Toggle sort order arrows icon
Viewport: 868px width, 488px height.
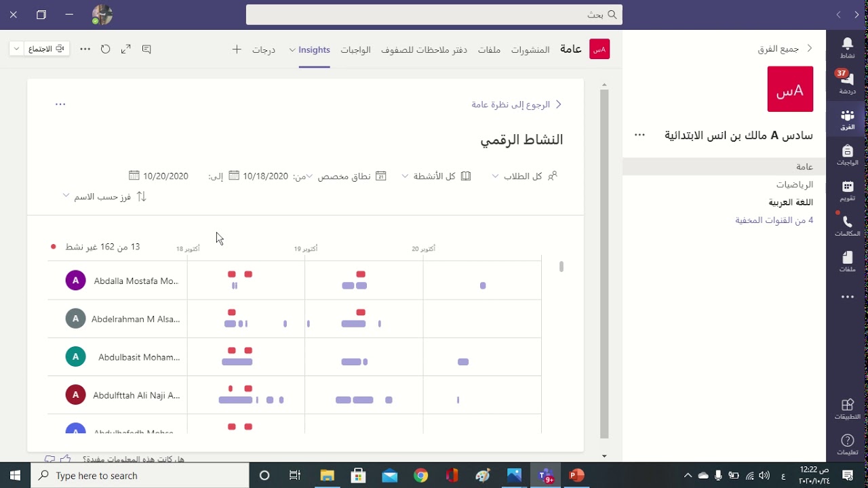(x=142, y=197)
